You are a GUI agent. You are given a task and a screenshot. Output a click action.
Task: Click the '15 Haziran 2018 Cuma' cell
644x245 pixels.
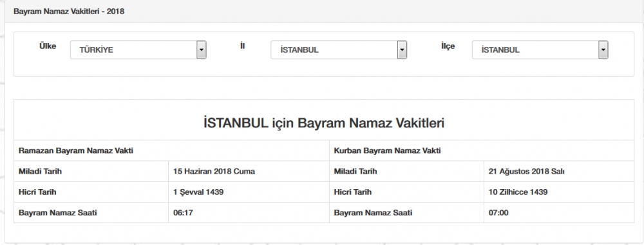click(249, 171)
